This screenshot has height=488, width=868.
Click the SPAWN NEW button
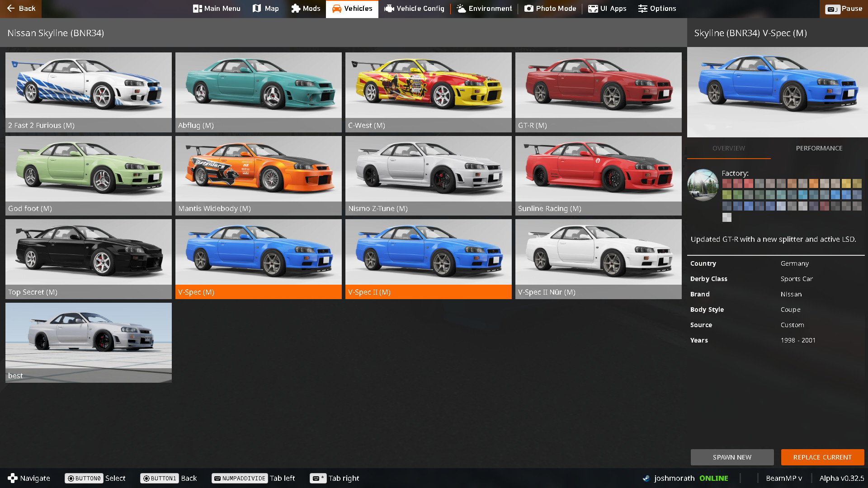click(x=732, y=457)
